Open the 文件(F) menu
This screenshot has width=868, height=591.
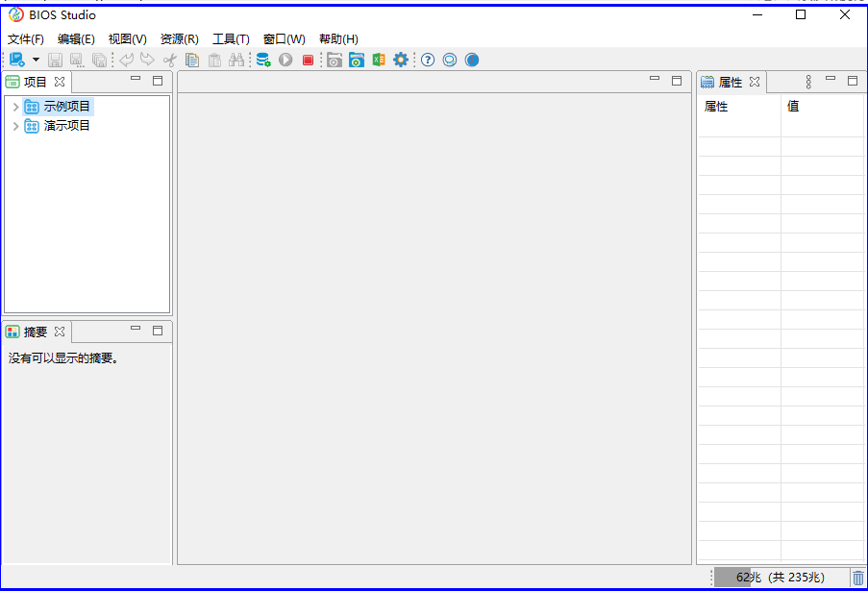click(26, 39)
